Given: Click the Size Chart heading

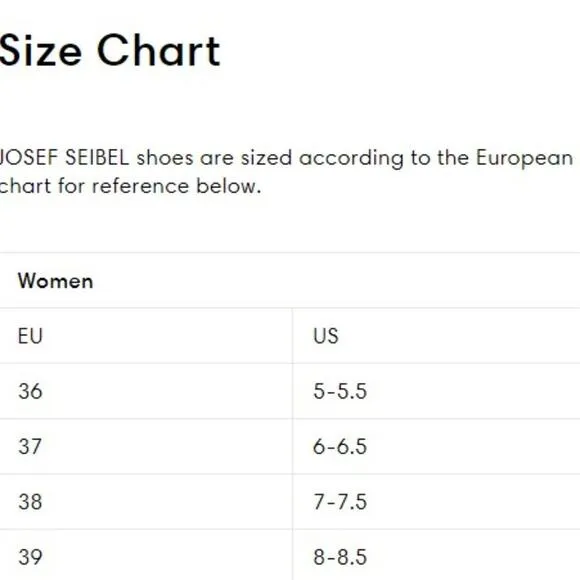Looking at the screenshot, I should (110, 51).
